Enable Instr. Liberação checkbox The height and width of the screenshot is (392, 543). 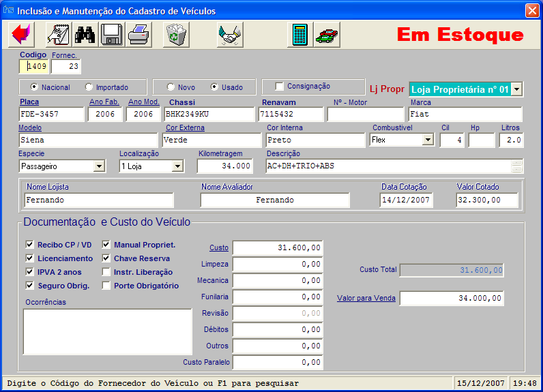106,271
